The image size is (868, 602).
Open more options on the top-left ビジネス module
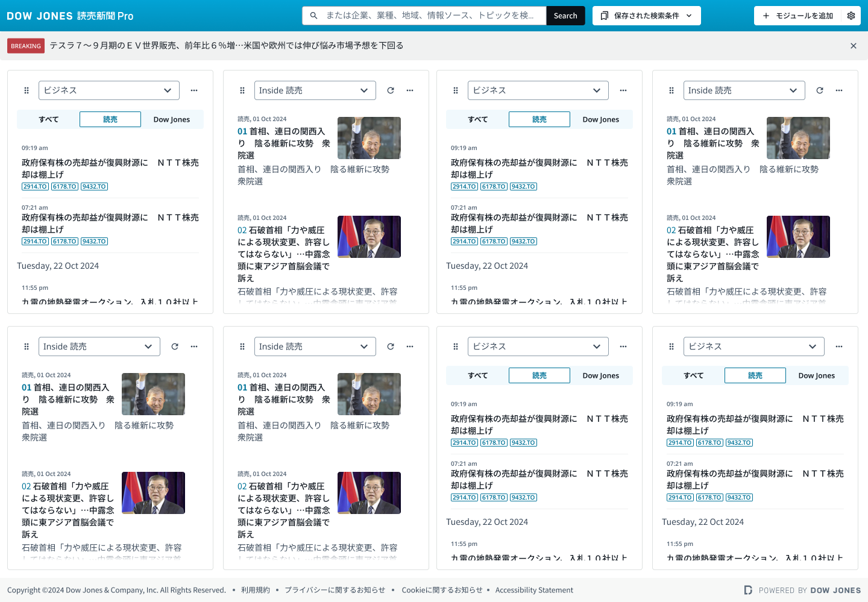coord(194,90)
